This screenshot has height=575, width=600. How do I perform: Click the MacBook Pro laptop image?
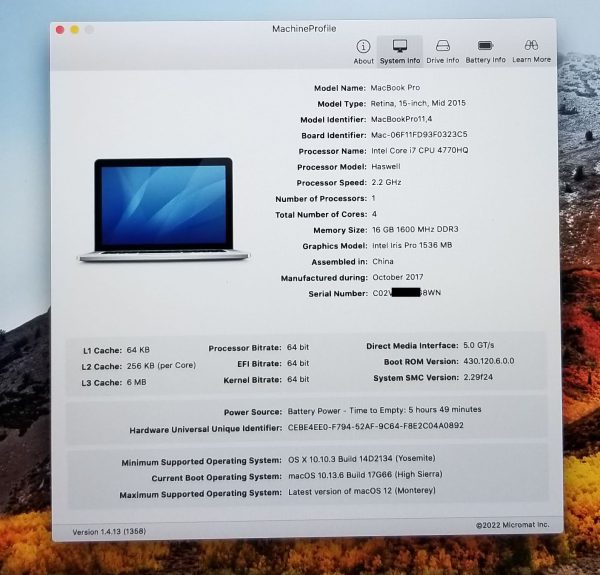click(156, 210)
